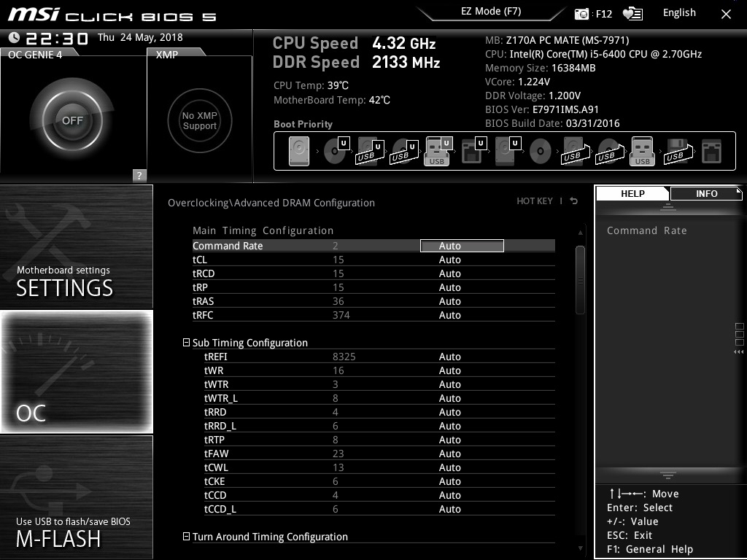Click the breadcrumb Overclocking\Advanced DRAM Configuration
Viewport: 747px width, 560px height.
271,203
